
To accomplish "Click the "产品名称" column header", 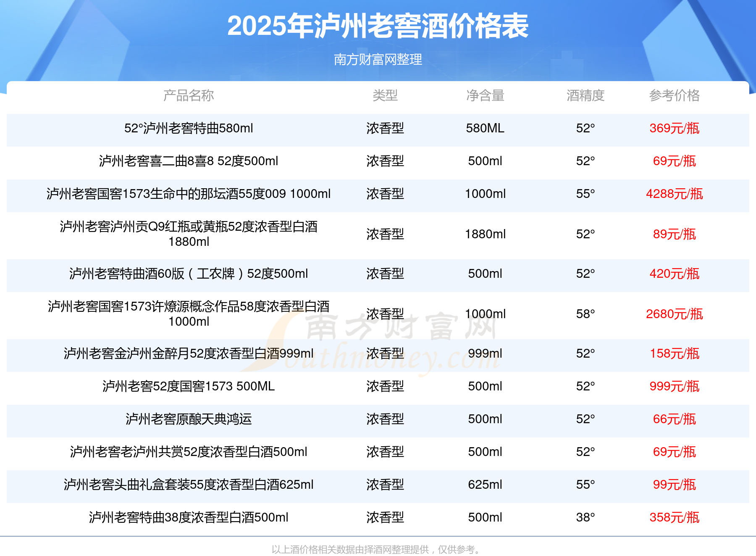I will pos(189,95).
